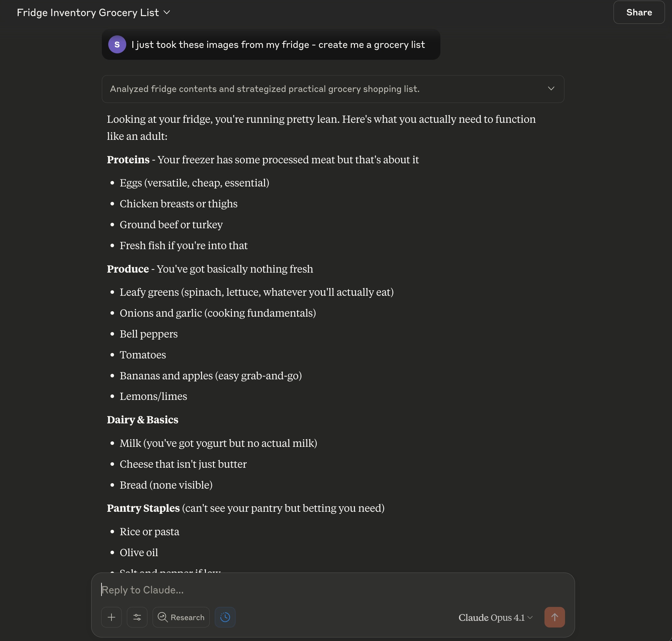Click the Analyzed fridge contents summary text
Viewport: 672px width, 641px height.
pos(264,89)
